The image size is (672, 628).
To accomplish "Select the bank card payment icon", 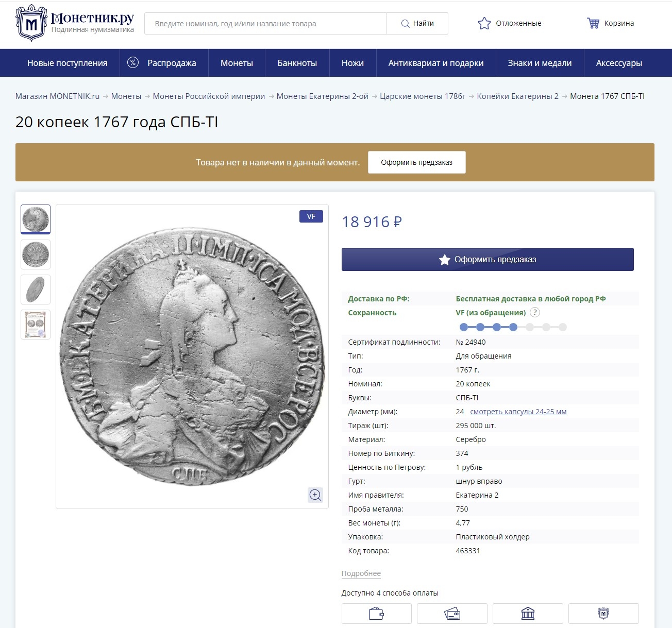I will (x=452, y=614).
